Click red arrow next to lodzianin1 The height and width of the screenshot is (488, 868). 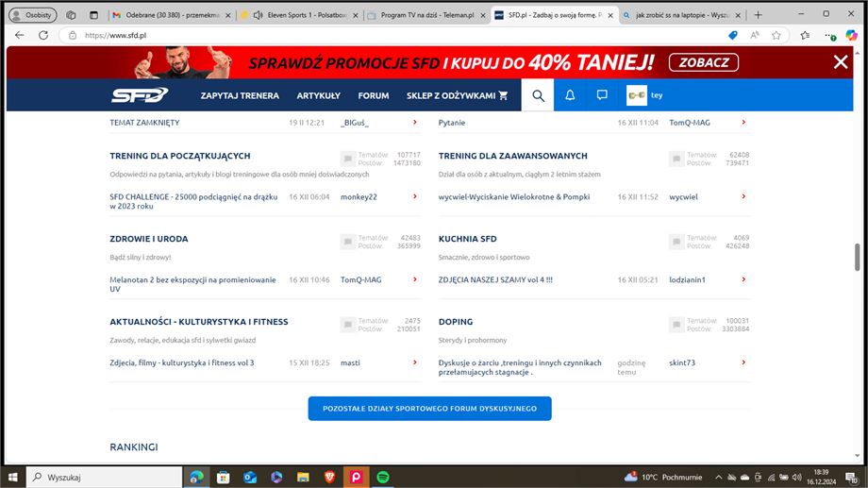pos(743,279)
